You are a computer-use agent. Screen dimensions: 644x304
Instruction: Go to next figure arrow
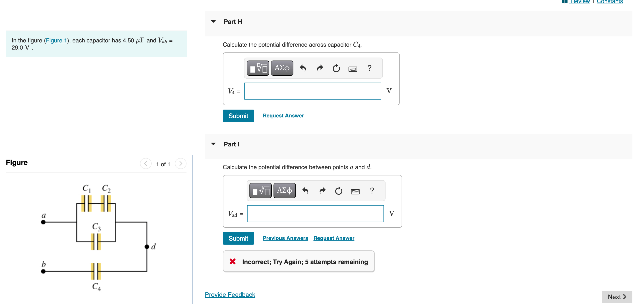(x=180, y=164)
